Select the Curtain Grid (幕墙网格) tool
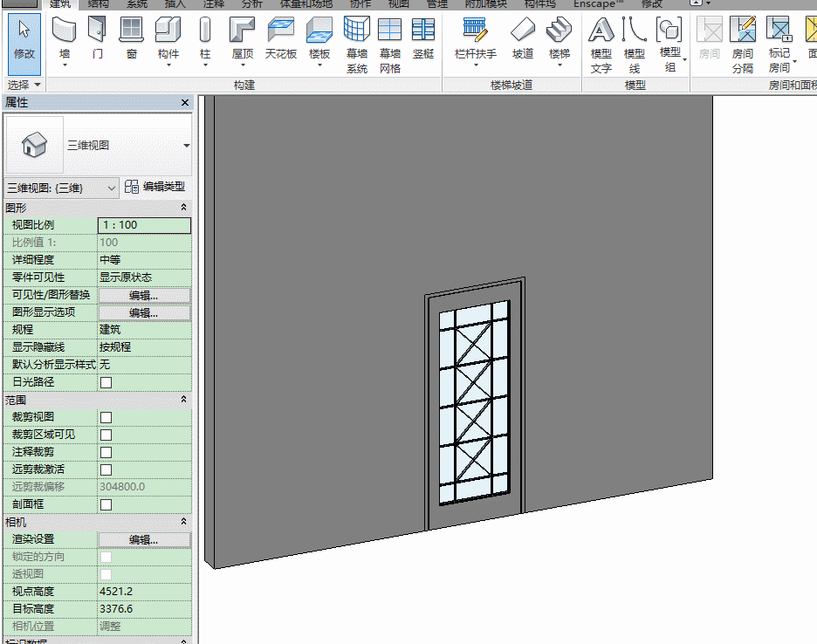Viewport: 817px width, 644px height. coord(390,45)
